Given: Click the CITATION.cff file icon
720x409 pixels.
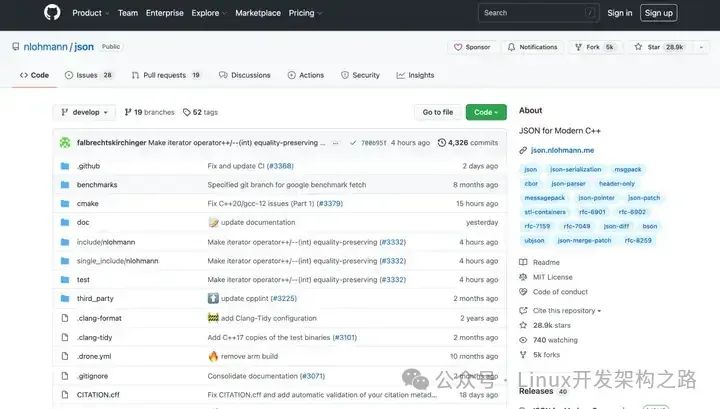Looking at the screenshot, I should point(65,394).
